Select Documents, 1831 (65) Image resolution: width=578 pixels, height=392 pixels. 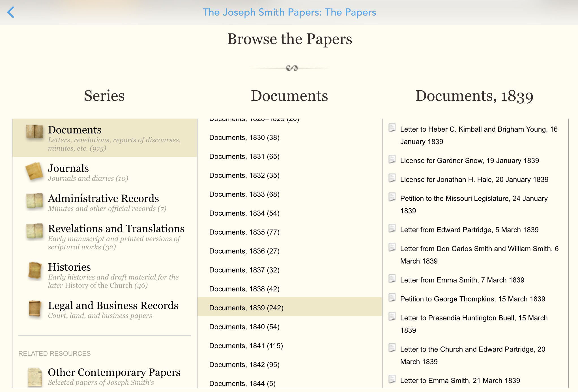click(x=290, y=157)
